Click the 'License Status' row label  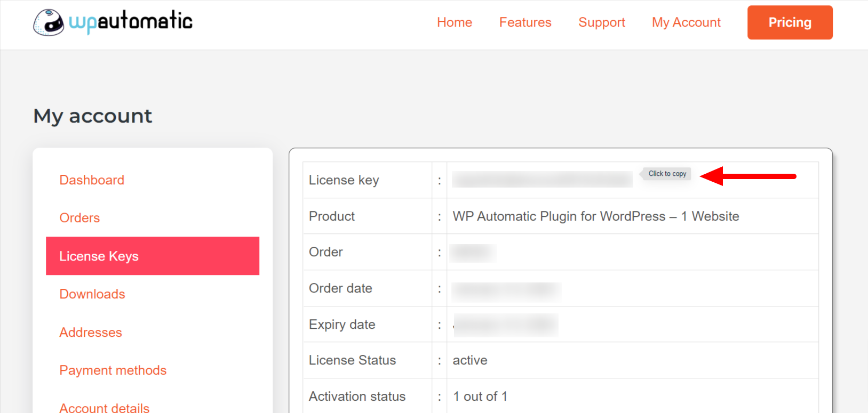pos(353,360)
